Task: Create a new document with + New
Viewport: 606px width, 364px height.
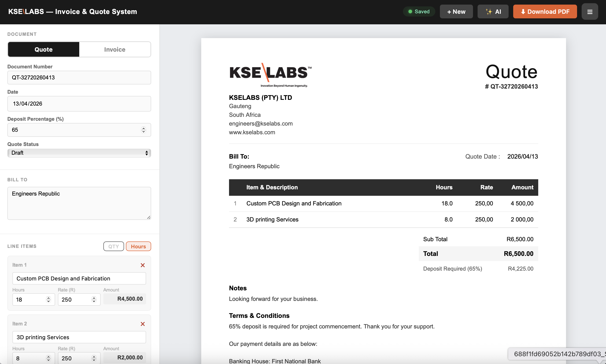Action: (x=456, y=11)
